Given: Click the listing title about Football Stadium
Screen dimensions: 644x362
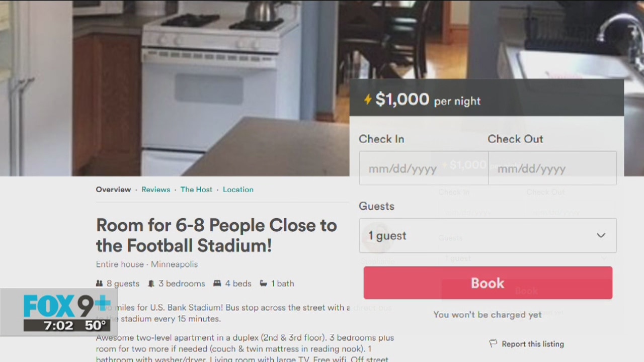Looking at the screenshot, I should pos(216,235).
